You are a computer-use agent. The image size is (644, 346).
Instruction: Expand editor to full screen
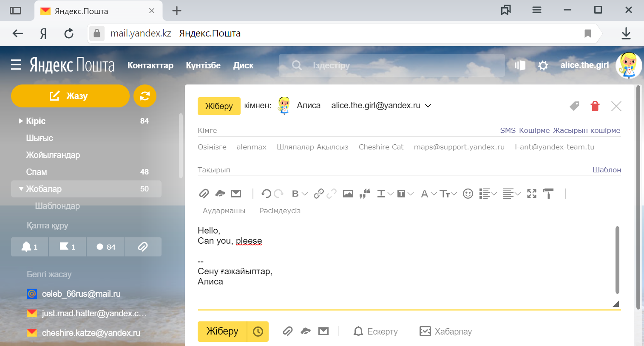(x=532, y=194)
